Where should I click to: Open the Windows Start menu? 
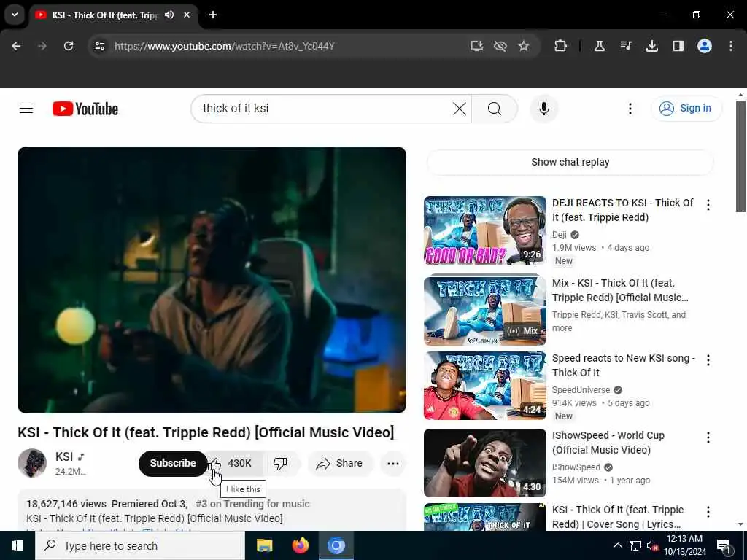pos(18,545)
